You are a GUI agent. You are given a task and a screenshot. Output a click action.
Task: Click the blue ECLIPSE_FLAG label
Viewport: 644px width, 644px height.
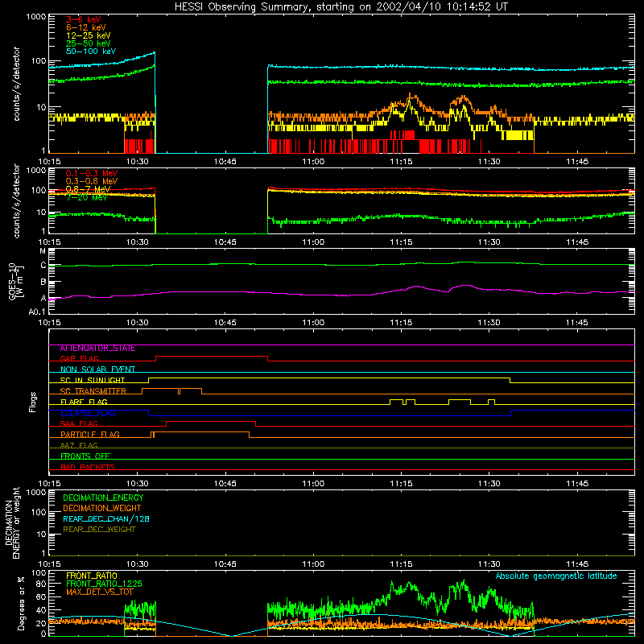pyautogui.click(x=88, y=413)
